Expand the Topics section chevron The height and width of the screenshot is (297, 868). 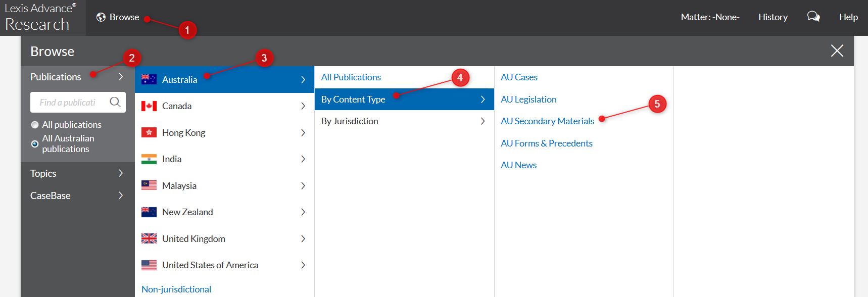click(x=121, y=173)
